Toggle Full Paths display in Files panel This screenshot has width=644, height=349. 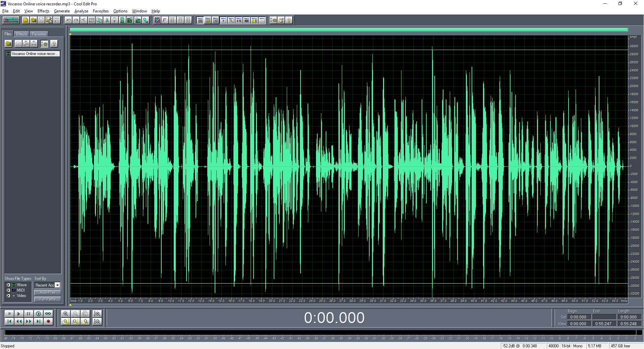click(48, 299)
